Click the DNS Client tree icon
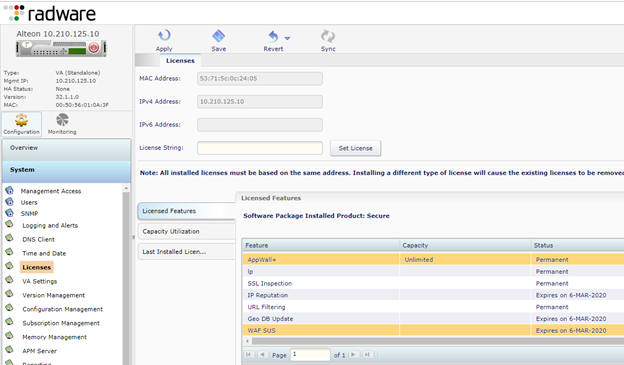Screen dimensions: 624x365 (10, 238)
